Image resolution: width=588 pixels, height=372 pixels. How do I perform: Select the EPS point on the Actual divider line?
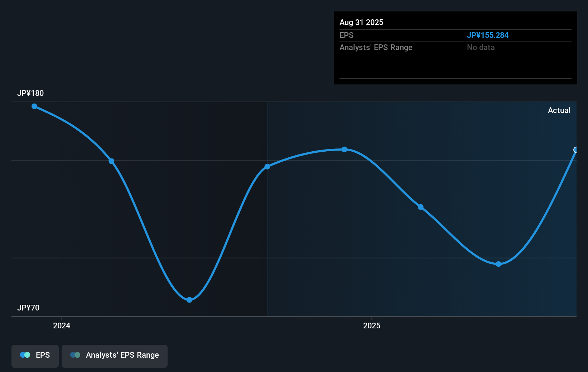[267, 167]
